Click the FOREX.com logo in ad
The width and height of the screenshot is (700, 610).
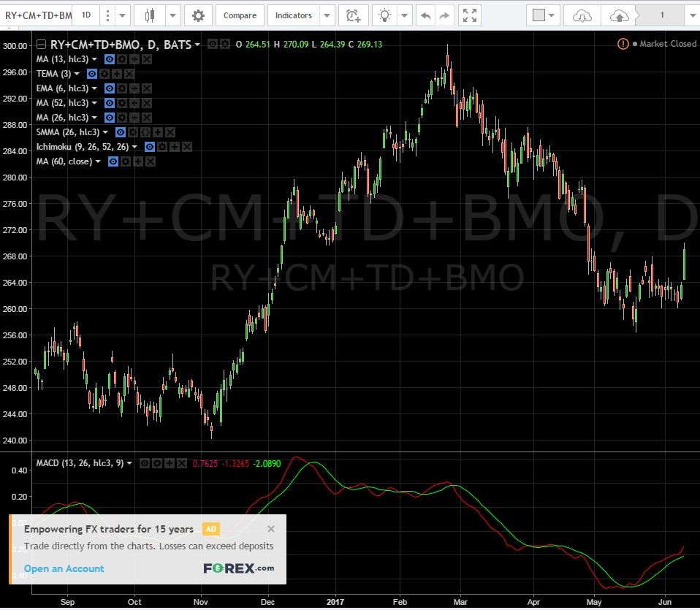(x=238, y=568)
